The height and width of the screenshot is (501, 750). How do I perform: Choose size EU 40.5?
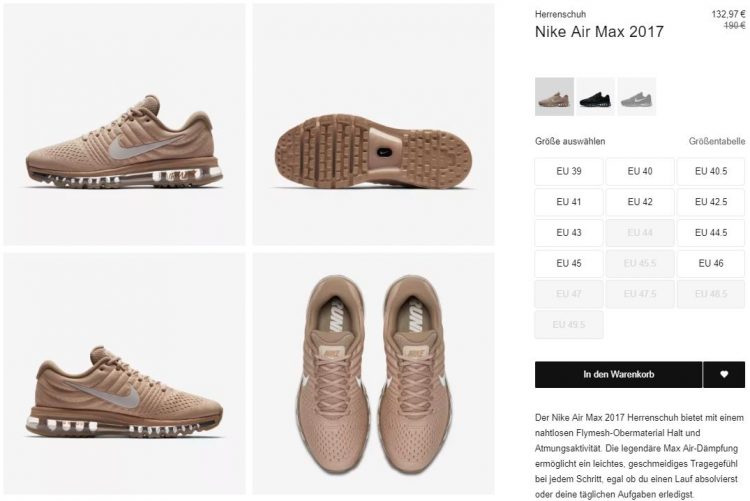pos(711,171)
